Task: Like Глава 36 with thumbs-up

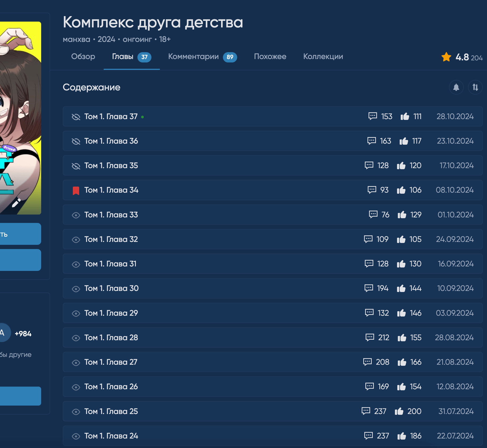Action: [x=404, y=141]
